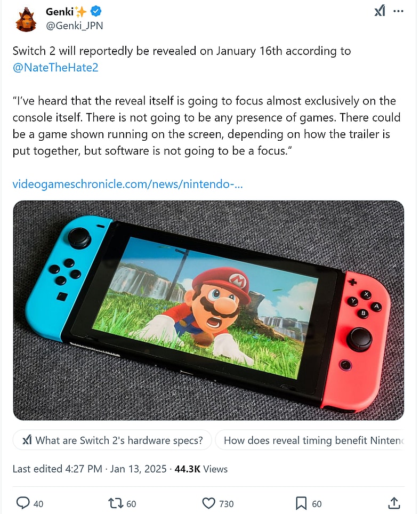The height and width of the screenshot is (514, 420).
Task: Bookmark this post
Action: pyautogui.click(x=301, y=503)
